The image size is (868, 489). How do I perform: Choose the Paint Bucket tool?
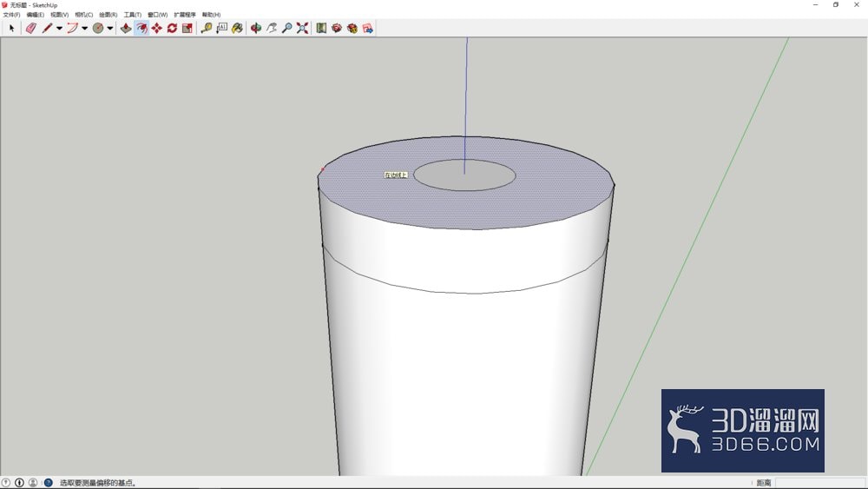click(x=238, y=28)
